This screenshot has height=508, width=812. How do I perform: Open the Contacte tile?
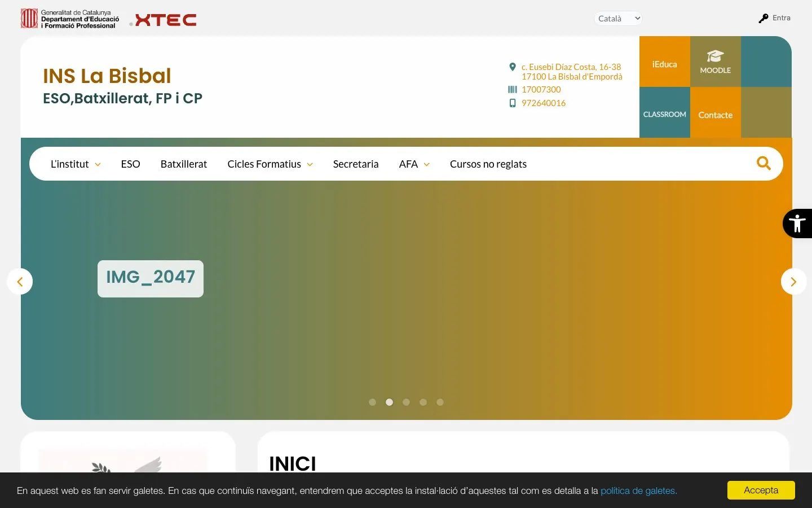tap(716, 112)
